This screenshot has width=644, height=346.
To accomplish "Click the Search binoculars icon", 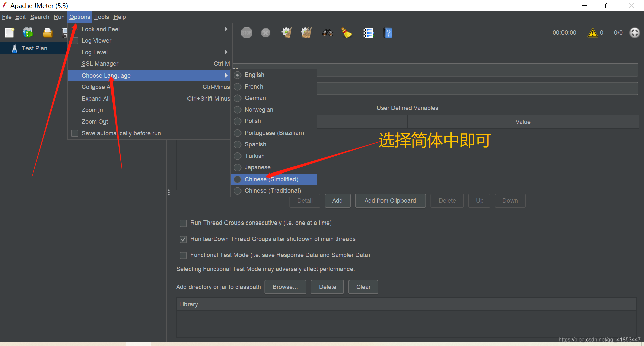I will click(328, 33).
